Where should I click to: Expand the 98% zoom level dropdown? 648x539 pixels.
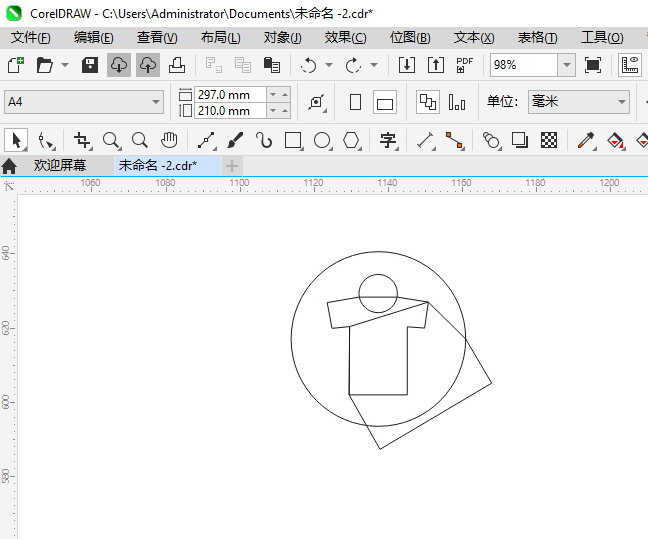[566, 65]
